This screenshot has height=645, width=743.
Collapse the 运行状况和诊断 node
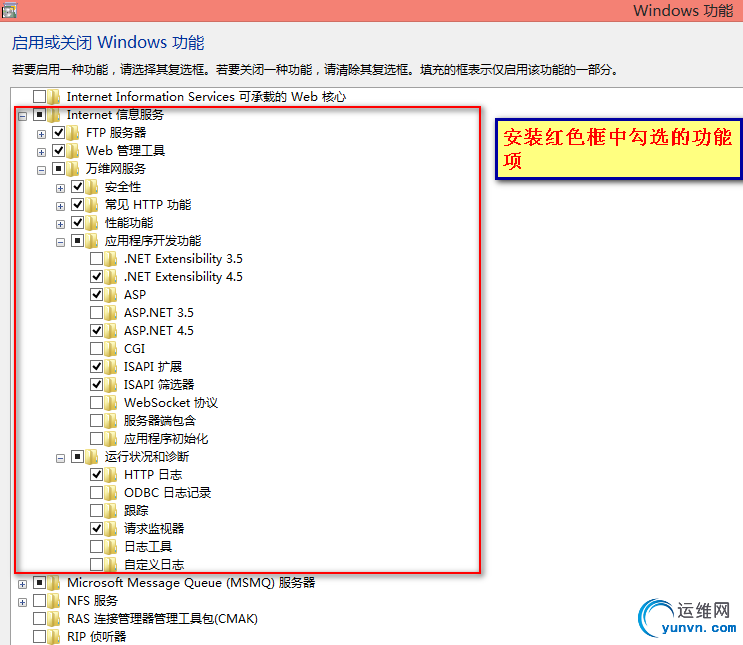click(60, 458)
